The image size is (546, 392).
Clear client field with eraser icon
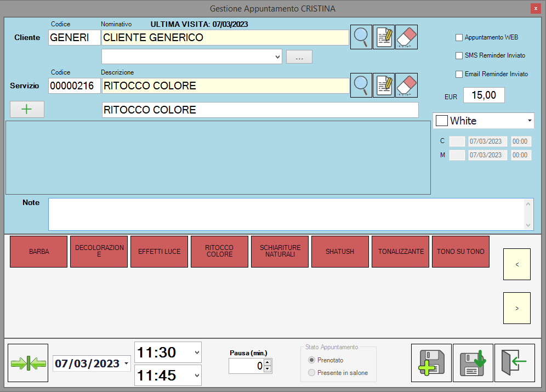406,37
